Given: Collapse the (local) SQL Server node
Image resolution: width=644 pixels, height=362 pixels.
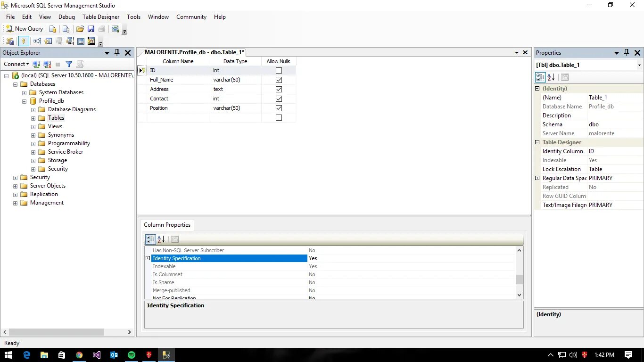Looking at the screenshot, I should tap(7, 75).
